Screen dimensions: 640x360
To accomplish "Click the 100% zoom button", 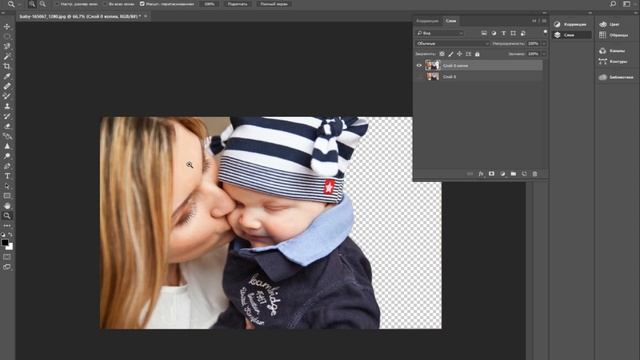I will (x=209, y=4).
